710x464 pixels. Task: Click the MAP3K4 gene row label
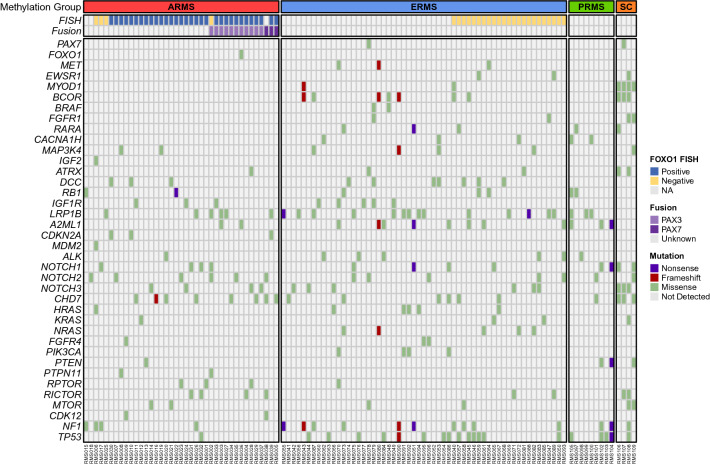click(62, 150)
